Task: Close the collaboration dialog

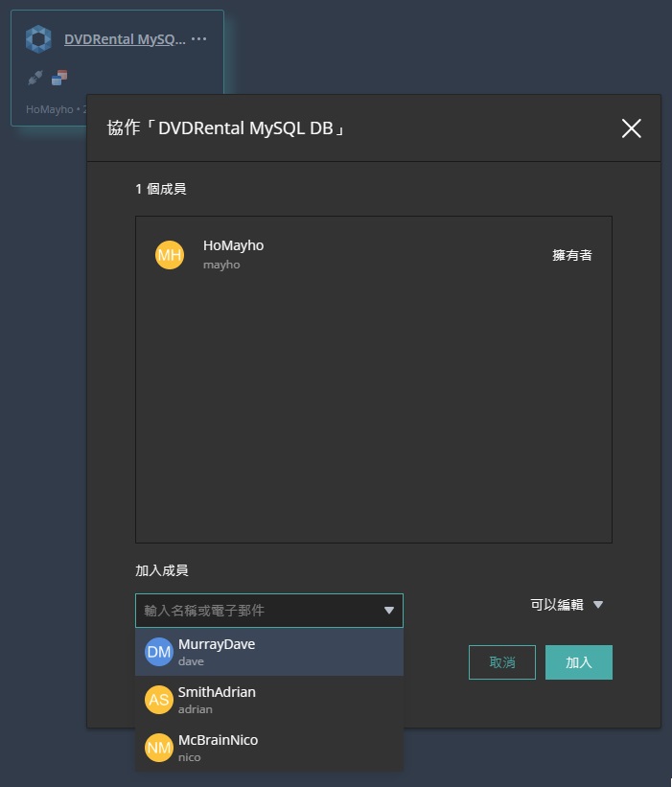Action: pyautogui.click(x=631, y=128)
